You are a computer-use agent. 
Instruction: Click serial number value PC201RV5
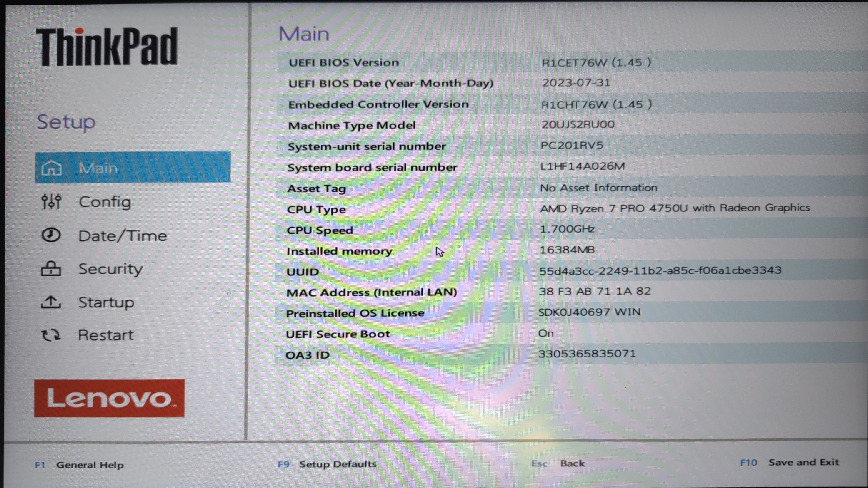coord(572,145)
